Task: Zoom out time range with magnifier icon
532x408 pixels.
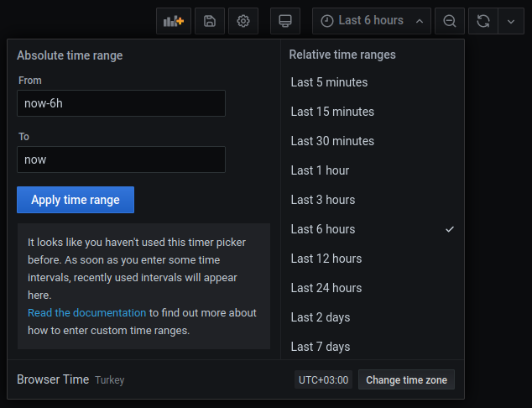Action: point(450,21)
